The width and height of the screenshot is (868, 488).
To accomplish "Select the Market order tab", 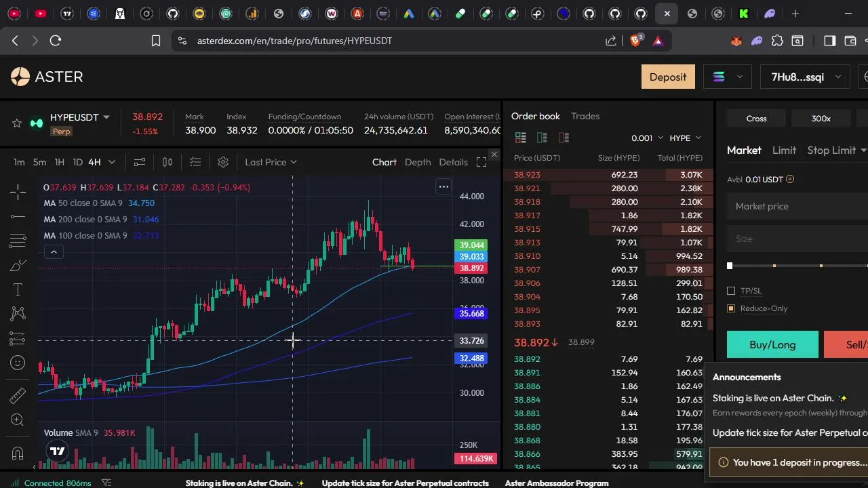I will point(744,150).
